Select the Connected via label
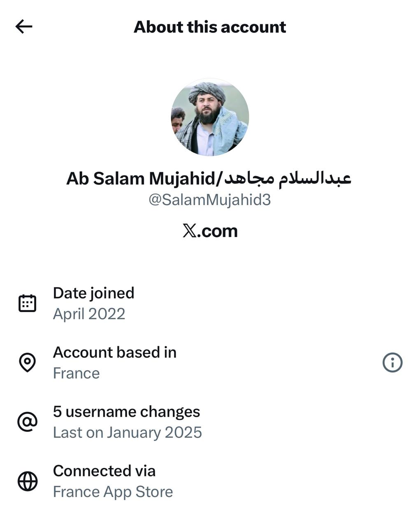Viewport: 420px width, 527px height. click(104, 471)
